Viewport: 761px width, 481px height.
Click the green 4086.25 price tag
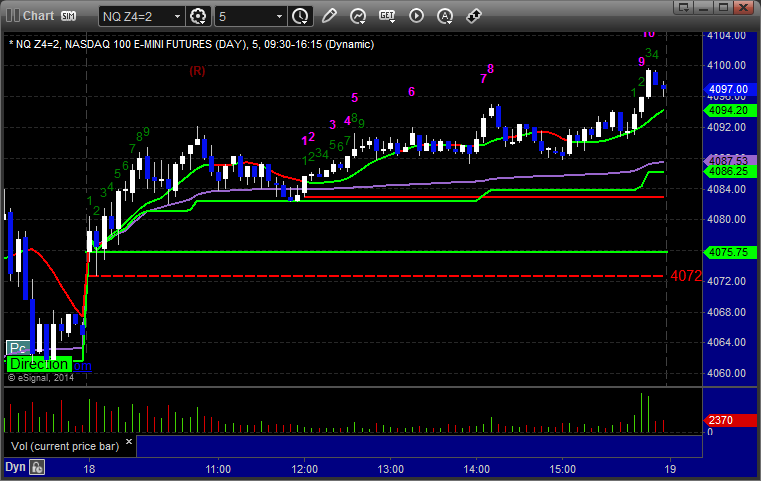coord(729,171)
